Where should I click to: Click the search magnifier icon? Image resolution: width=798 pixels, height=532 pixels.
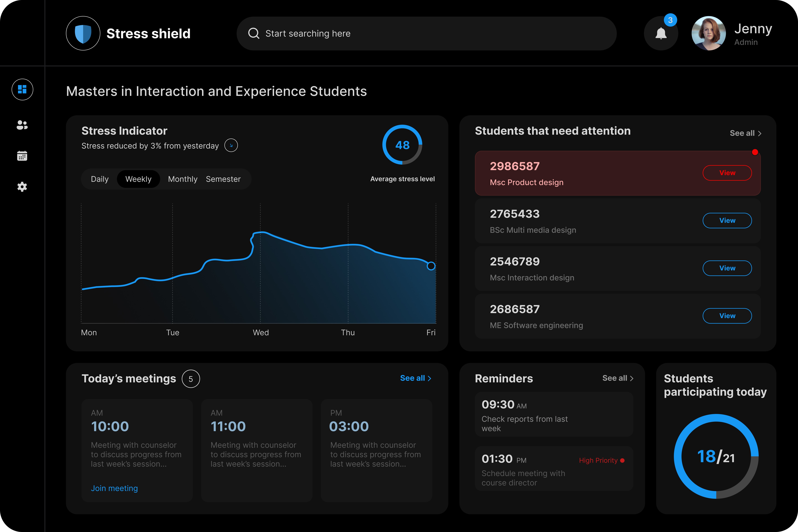[x=253, y=33]
